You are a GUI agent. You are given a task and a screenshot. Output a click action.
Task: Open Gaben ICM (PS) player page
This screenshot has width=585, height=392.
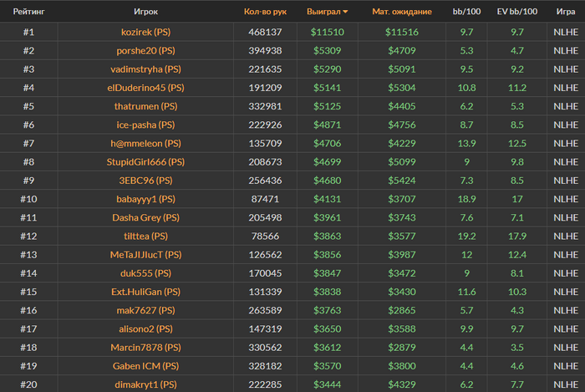pyautogui.click(x=146, y=366)
